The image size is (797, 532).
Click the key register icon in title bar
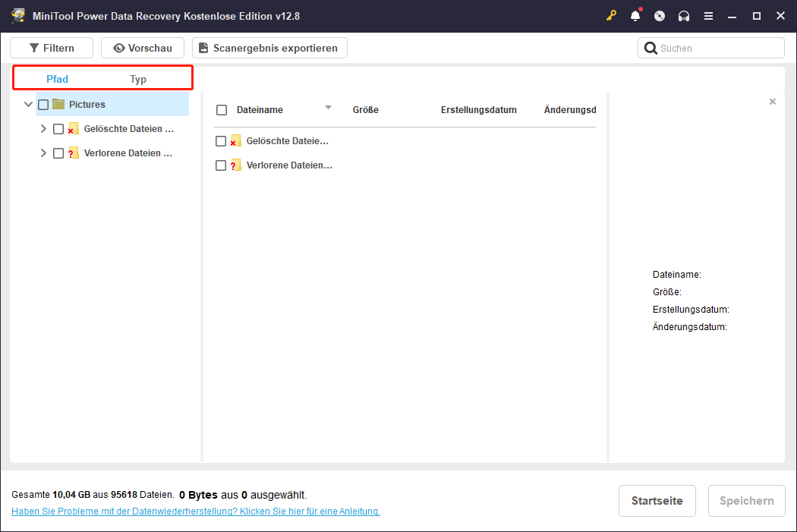click(x=611, y=16)
